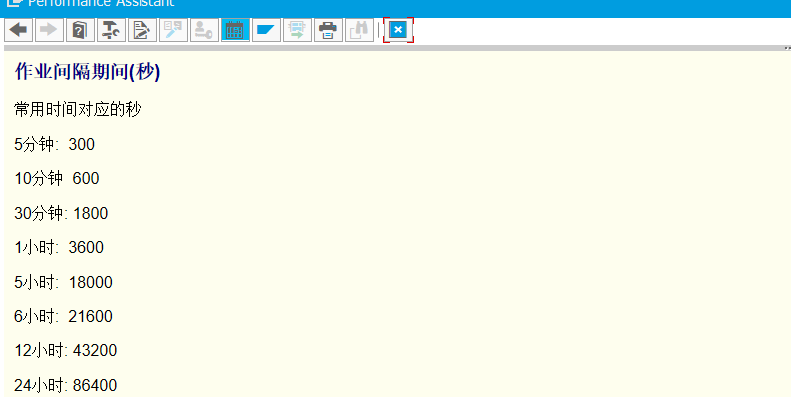Select the line 5小时: 18000
The height and width of the screenshot is (397, 791).
(64, 282)
